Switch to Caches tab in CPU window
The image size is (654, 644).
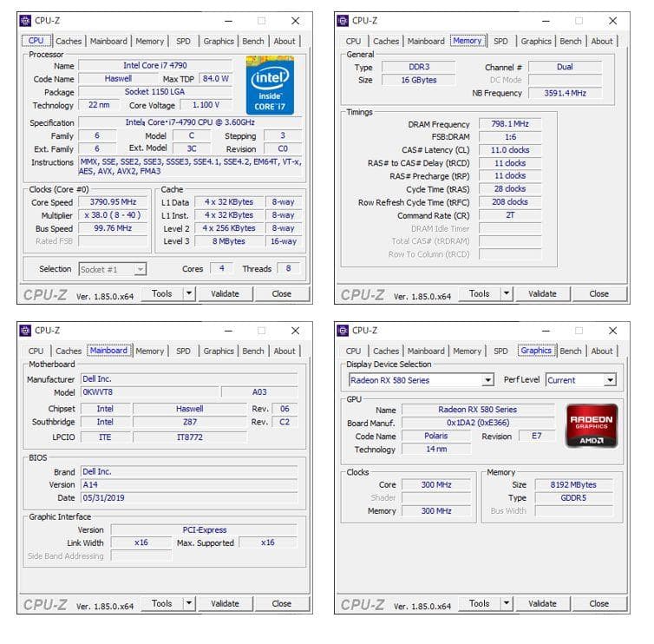click(x=69, y=42)
